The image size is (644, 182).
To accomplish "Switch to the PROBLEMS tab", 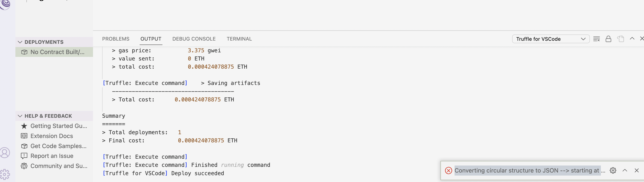I will click(x=115, y=39).
